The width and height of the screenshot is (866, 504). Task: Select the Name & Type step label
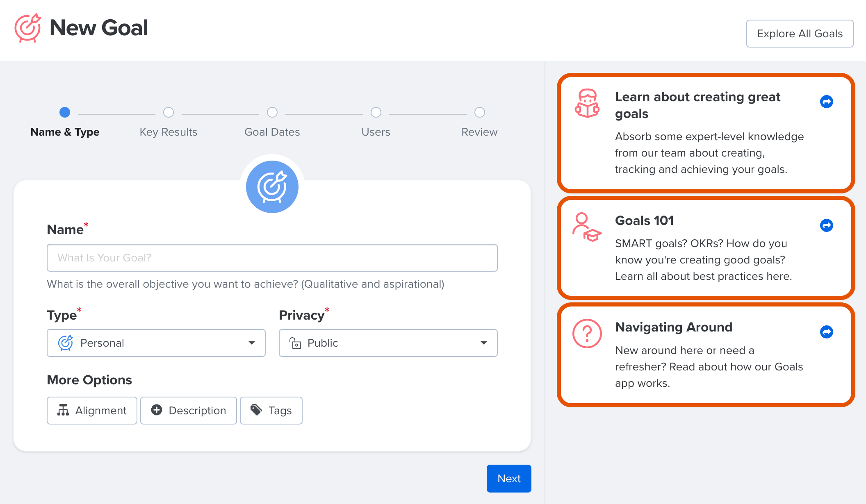click(x=65, y=132)
